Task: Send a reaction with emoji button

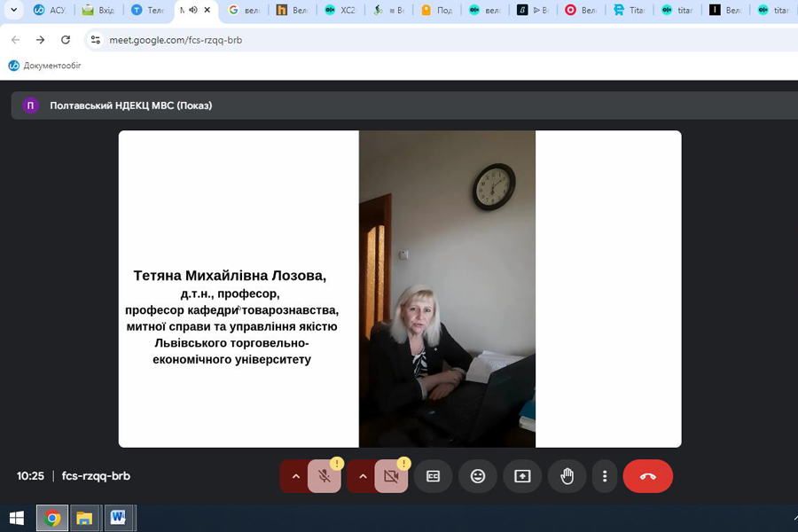Action: tap(477, 477)
